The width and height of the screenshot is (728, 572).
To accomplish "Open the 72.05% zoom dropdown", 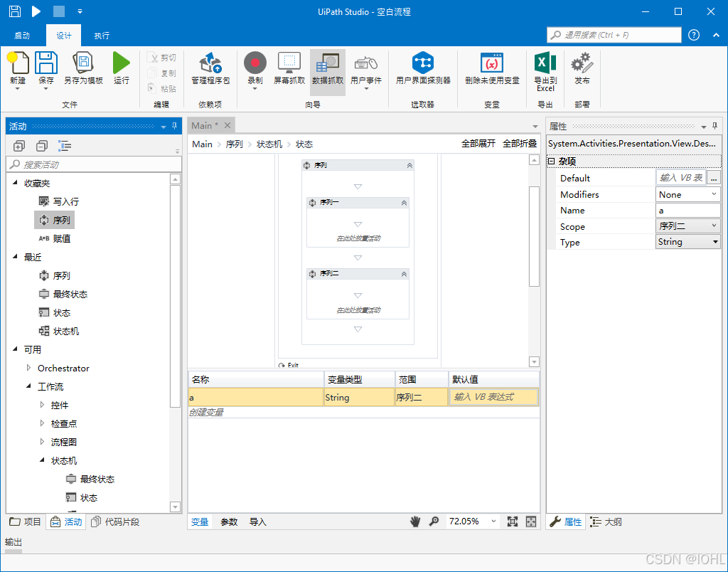I will pyautogui.click(x=493, y=521).
